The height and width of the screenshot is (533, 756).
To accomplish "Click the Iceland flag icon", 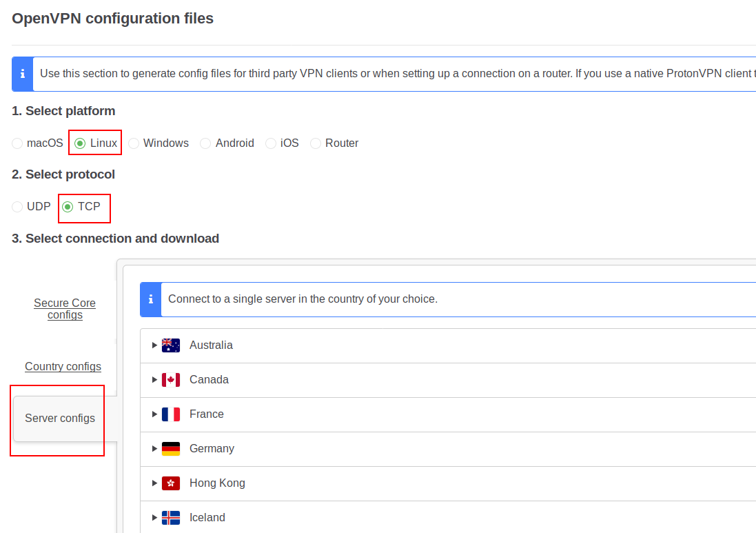I will (x=171, y=518).
